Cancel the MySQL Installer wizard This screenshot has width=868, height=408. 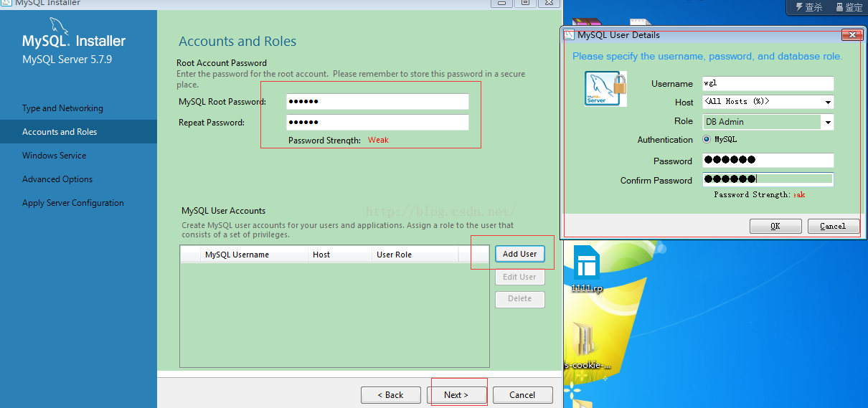522,395
